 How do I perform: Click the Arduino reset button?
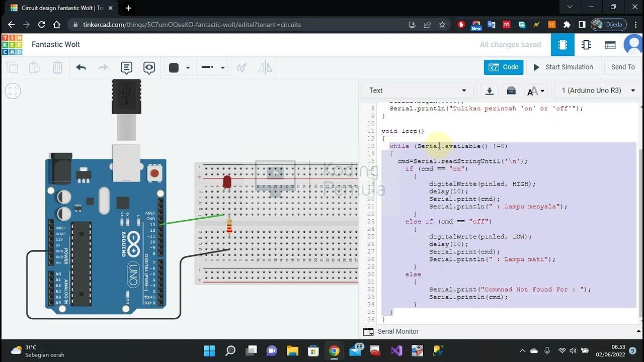pos(154,173)
